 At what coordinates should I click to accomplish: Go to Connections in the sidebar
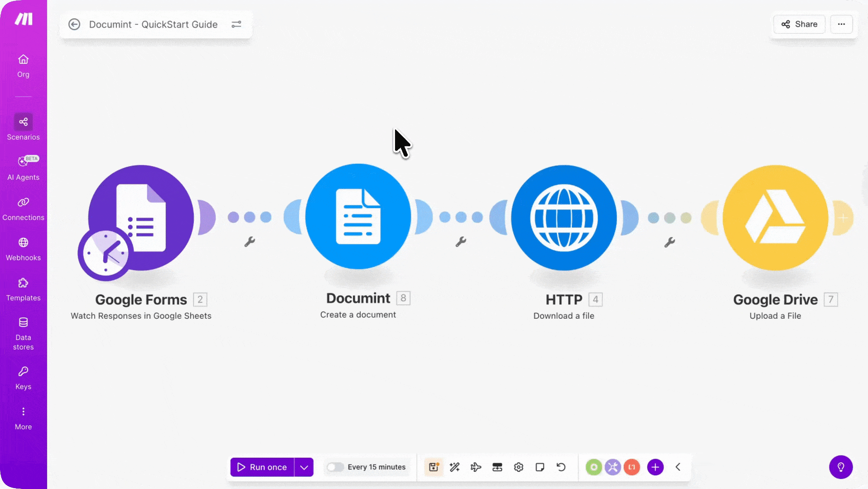click(23, 208)
